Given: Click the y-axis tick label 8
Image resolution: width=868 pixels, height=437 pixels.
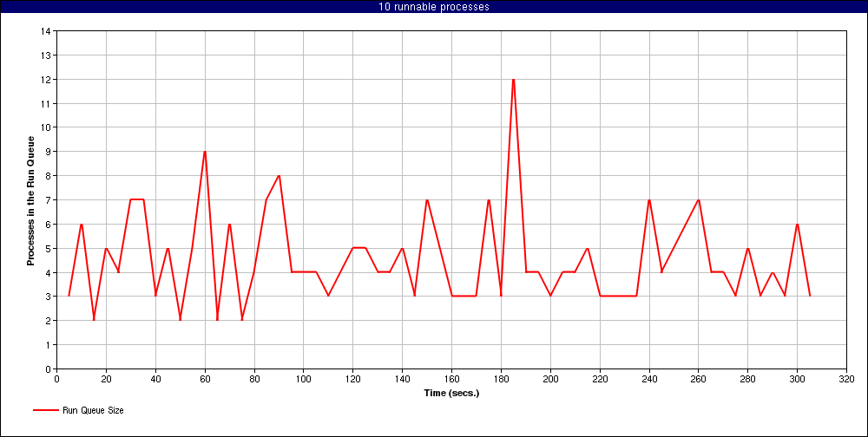Looking at the screenshot, I should 48,176.
